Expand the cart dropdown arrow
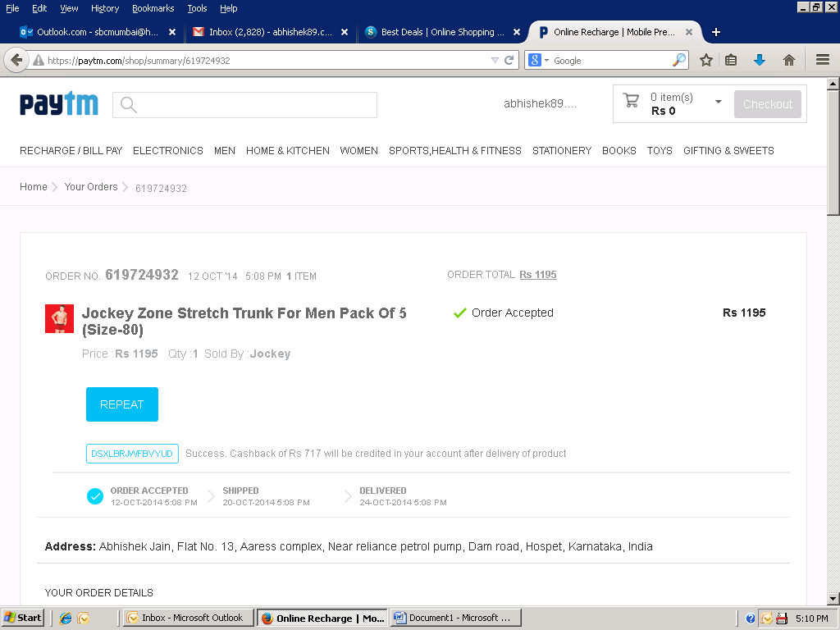Image resolution: width=840 pixels, height=630 pixels. [719, 101]
